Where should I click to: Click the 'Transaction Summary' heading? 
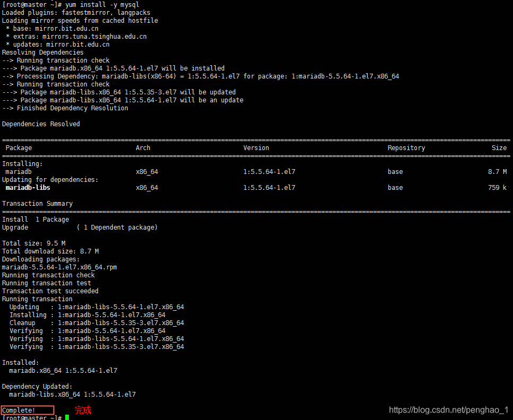(x=37, y=204)
